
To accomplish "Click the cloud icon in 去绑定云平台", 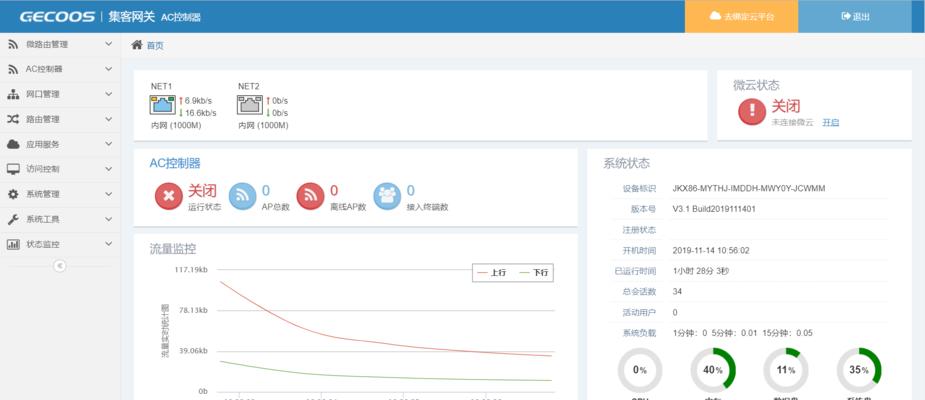I will click(715, 16).
